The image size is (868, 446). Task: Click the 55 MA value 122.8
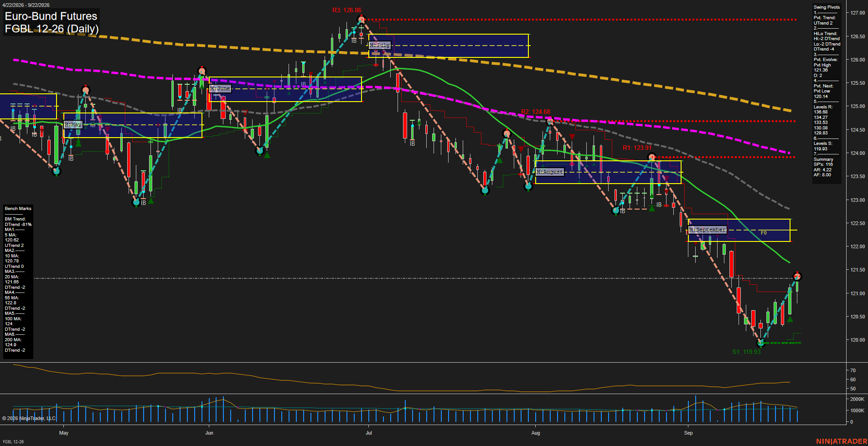[10, 303]
